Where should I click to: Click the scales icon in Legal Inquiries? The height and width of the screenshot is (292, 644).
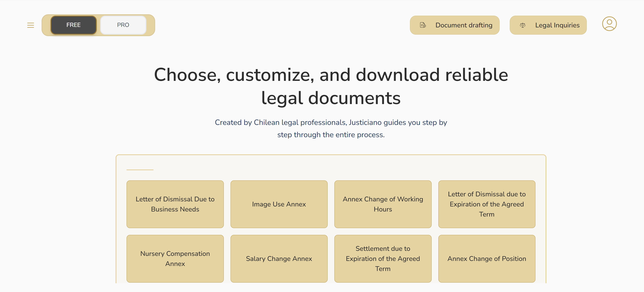tap(523, 25)
